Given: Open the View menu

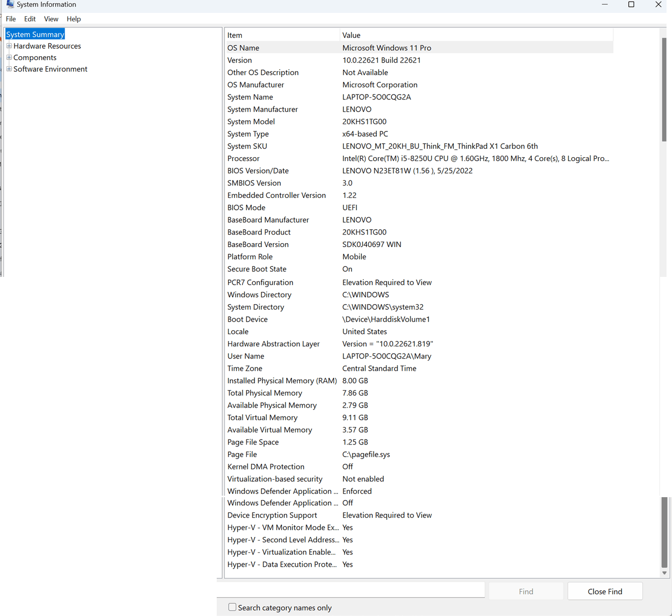Looking at the screenshot, I should point(51,19).
